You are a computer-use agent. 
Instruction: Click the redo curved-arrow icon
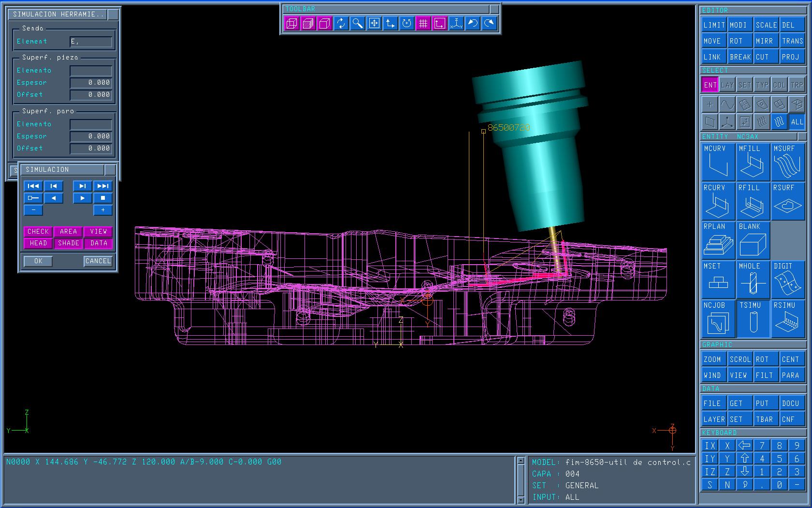(x=489, y=23)
